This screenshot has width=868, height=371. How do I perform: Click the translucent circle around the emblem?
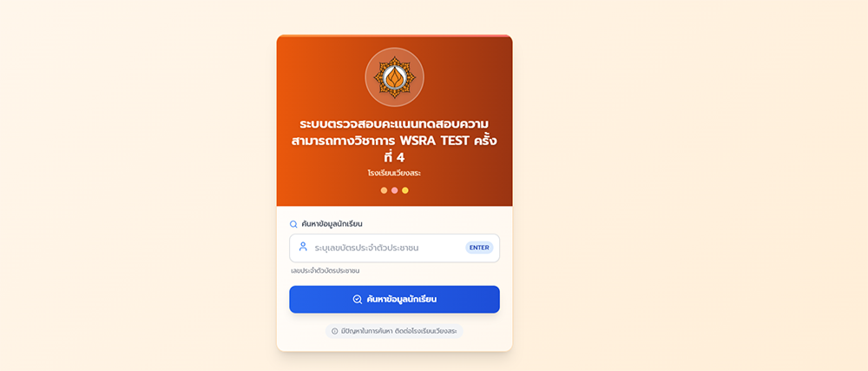[394, 77]
